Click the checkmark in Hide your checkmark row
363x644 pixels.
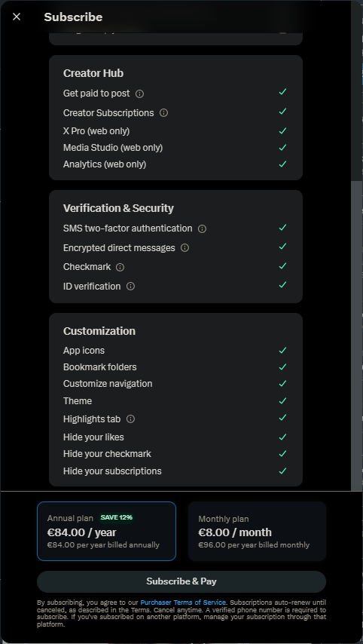(x=282, y=454)
